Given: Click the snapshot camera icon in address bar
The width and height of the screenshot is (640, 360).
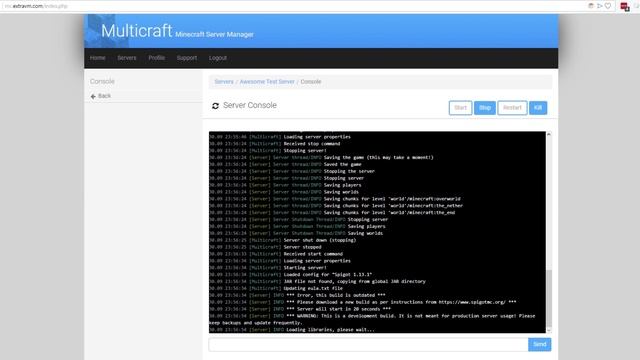Looking at the screenshot, I should 591,6.
